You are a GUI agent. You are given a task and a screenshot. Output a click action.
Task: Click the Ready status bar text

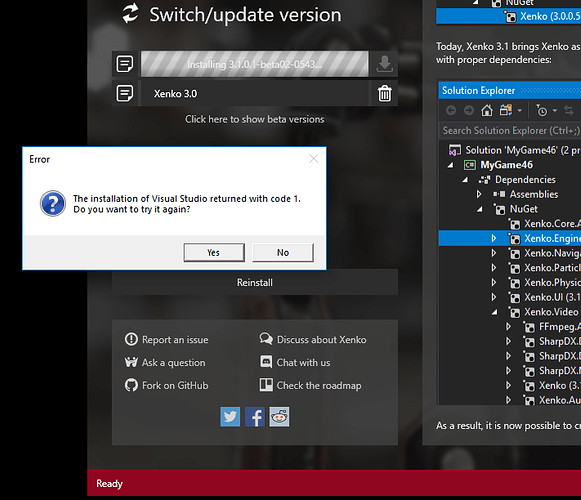point(109,483)
